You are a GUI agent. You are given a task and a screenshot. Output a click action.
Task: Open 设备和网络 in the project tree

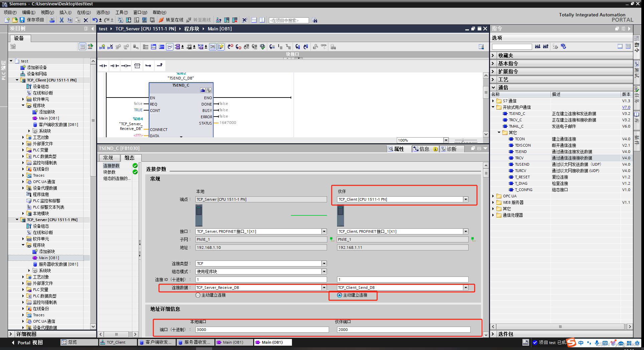coord(37,74)
